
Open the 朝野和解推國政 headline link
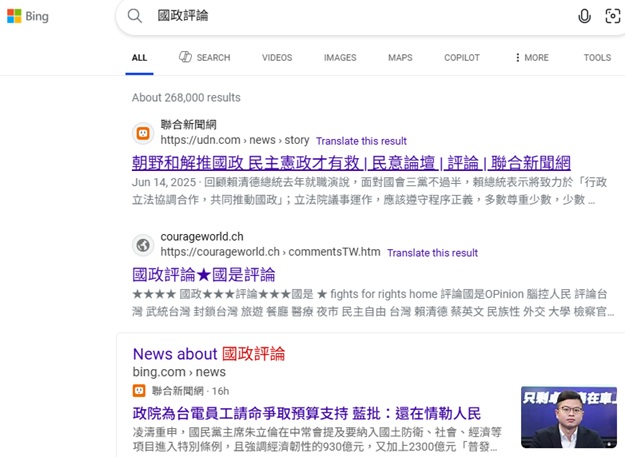(351, 163)
